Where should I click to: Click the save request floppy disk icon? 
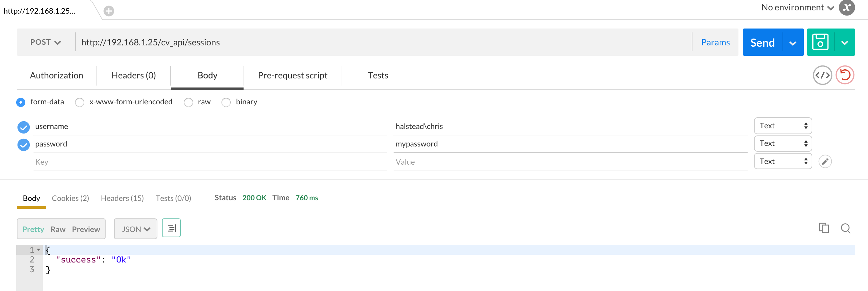[820, 42]
